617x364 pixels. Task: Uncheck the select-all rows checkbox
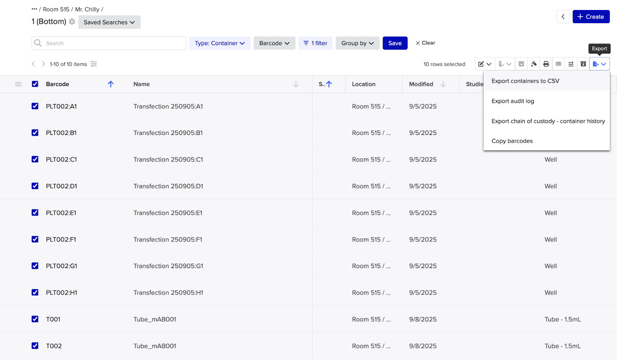coord(35,84)
